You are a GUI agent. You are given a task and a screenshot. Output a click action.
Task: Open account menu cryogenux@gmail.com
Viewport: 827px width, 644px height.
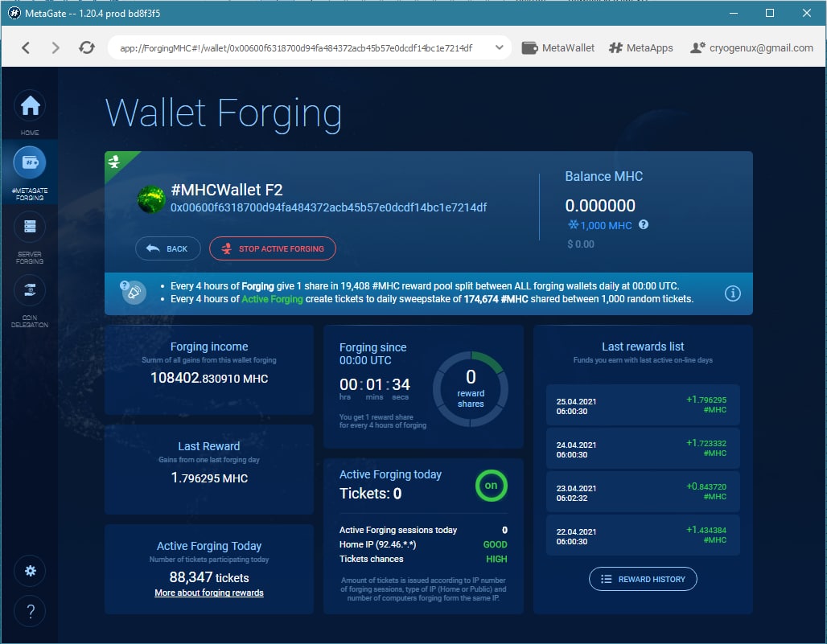click(751, 48)
